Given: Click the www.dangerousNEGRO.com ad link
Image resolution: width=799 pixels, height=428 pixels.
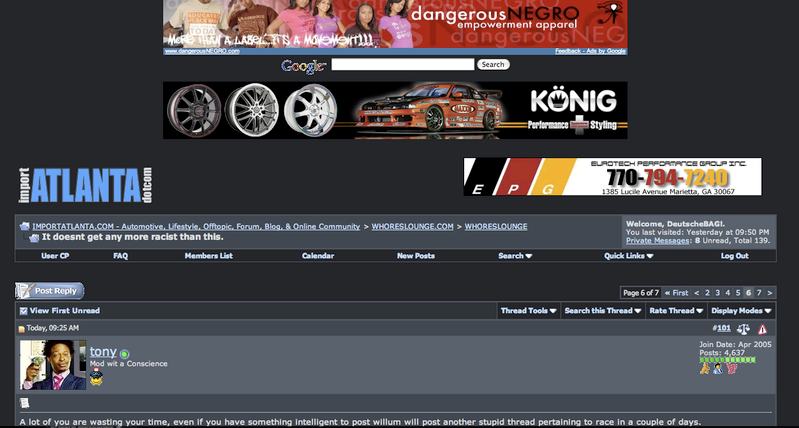Looking at the screenshot, I should (202, 51).
